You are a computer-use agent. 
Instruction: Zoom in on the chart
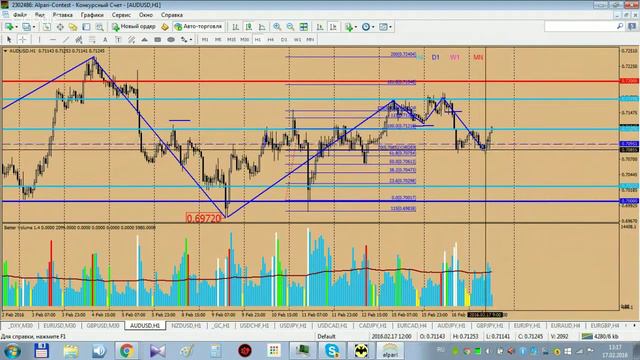(277, 27)
